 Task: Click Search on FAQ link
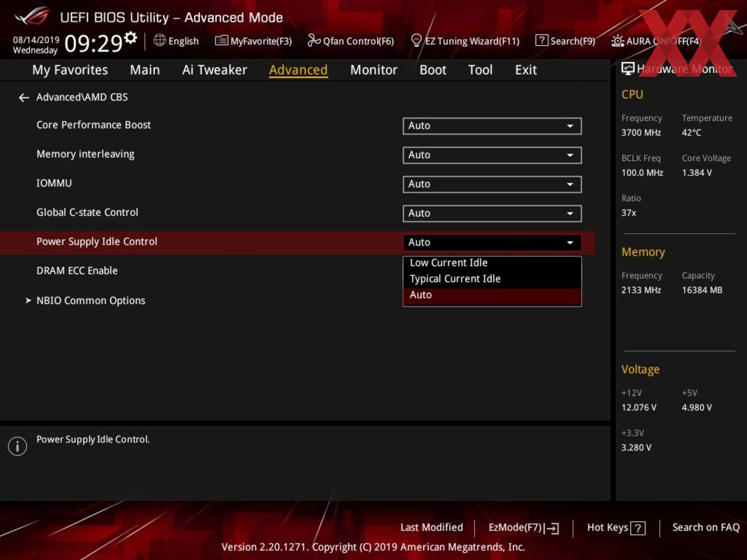coord(706,527)
